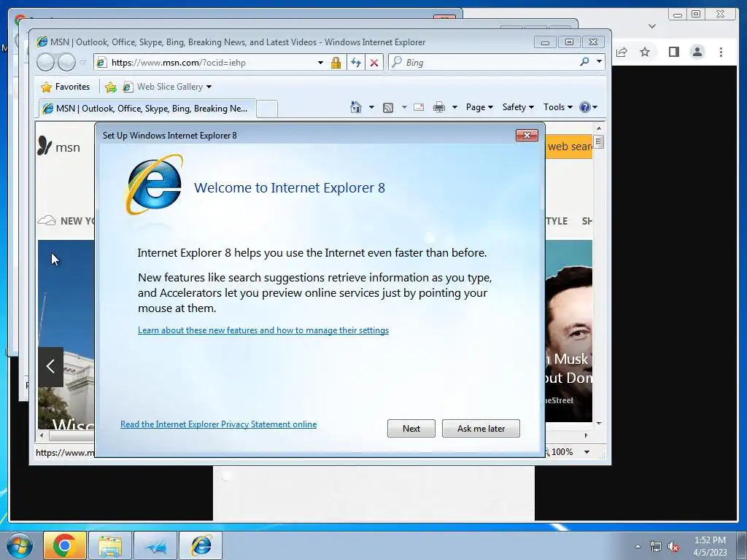Click the blue paper-plane taskbar icon
This screenshot has width=747, height=560.
(156, 545)
